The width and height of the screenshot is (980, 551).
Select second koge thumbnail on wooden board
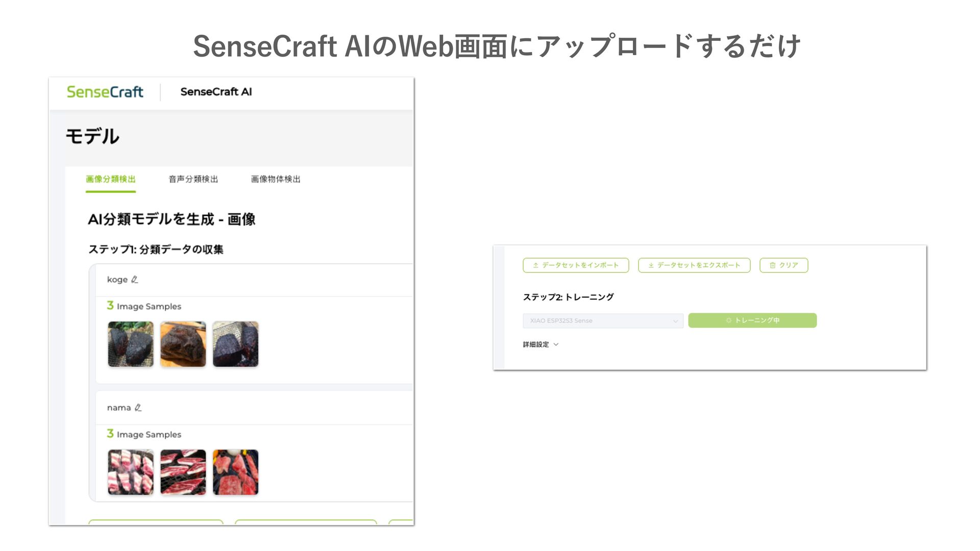click(183, 344)
